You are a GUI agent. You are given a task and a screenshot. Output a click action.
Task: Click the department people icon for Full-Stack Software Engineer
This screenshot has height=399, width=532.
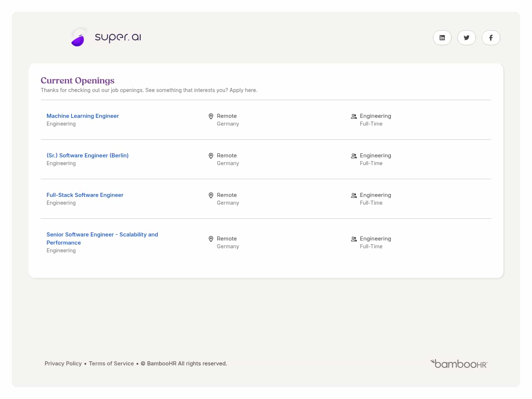pos(354,195)
